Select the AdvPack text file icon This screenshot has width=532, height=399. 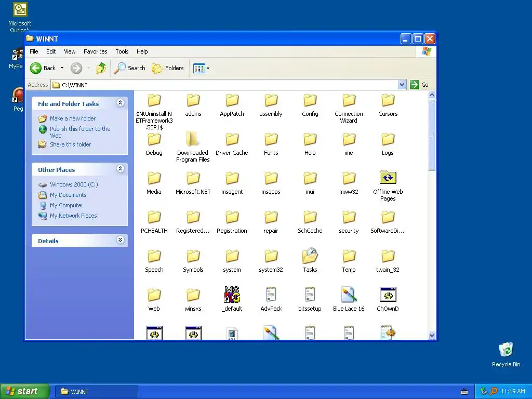pyautogui.click(x=271, y=295)
